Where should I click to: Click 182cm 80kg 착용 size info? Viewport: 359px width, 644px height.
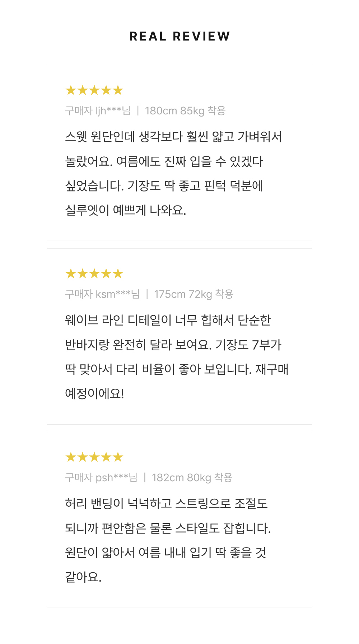point(192,477)
